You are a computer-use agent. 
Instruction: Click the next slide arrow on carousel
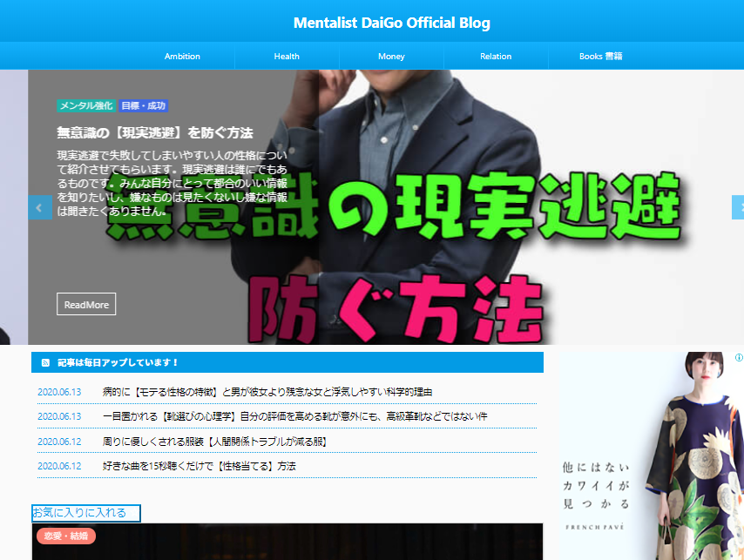point(739,207)
